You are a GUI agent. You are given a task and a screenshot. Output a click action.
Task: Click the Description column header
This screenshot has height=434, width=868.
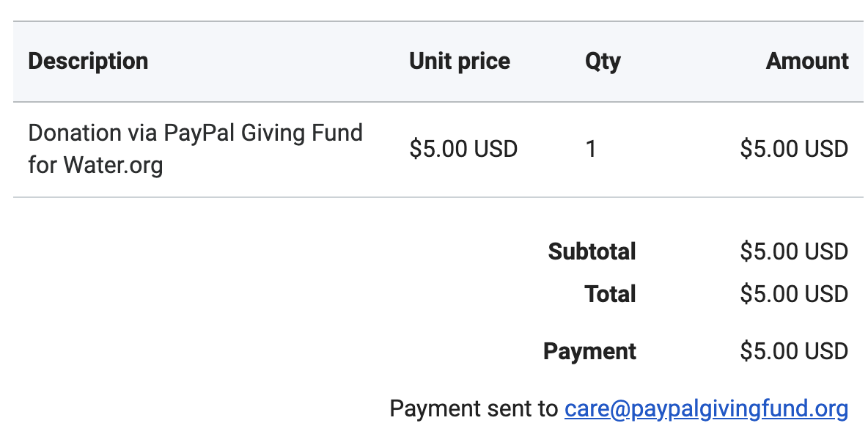88,61
